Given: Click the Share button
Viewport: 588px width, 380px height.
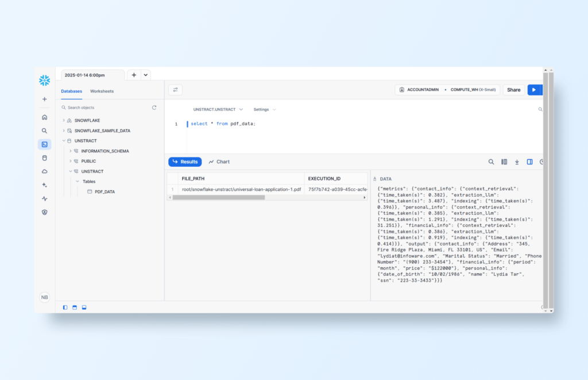Looking at the screenshot, I should 513,90.
